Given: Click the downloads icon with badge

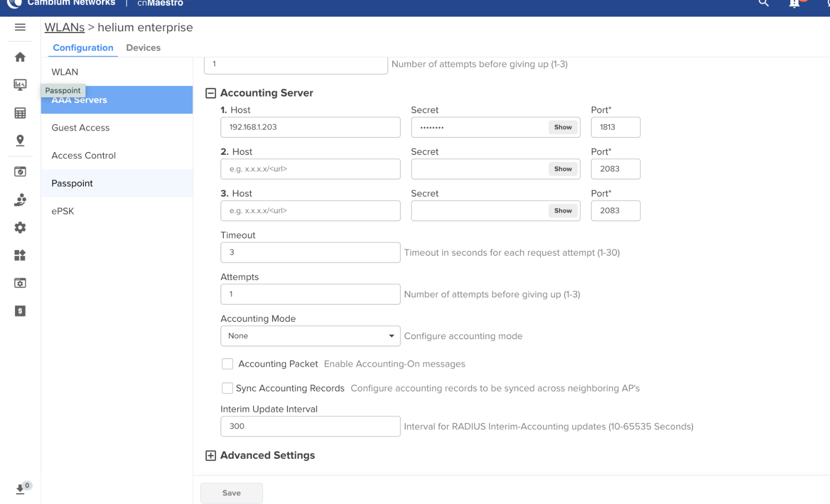Looking at the screenshot, I should coord(20,489).
